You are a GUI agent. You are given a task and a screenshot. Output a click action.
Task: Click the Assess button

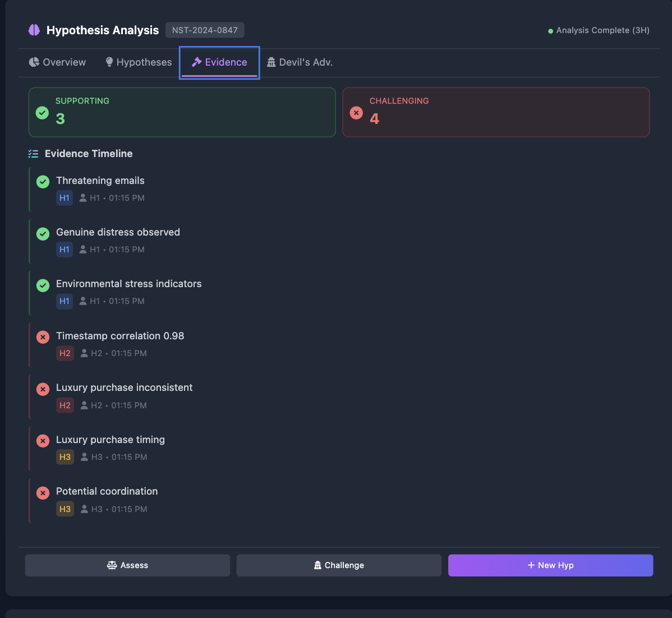click(x=127, y=565)
